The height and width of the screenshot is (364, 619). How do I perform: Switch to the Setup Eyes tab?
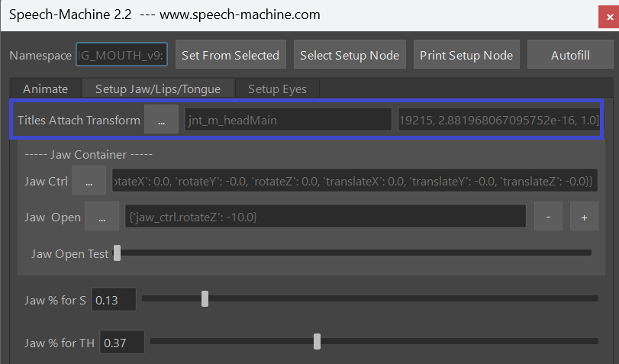277,89
